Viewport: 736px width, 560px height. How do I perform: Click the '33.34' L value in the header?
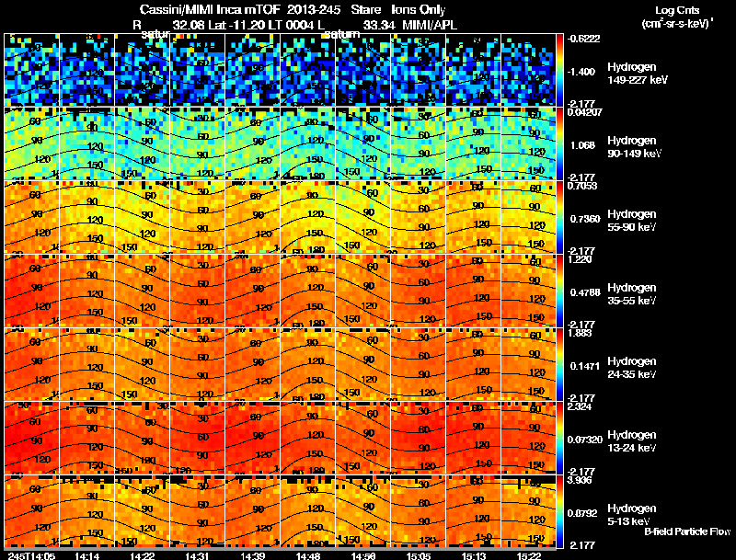pyautogui.click(x=379, y=26)
